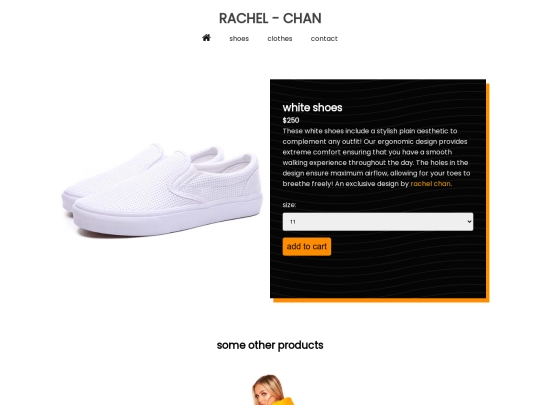Add the white shoes to cart
The height and width of the screenshot is (405, 540).
[x=307, y=247]
